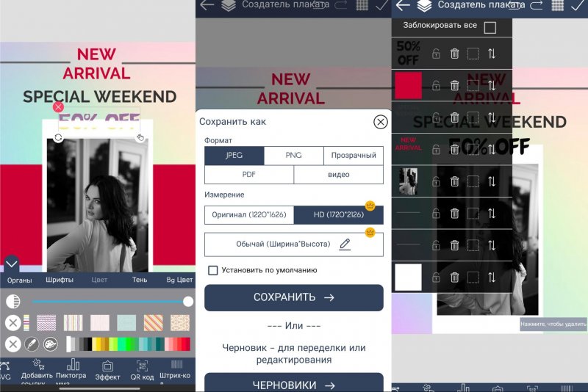
Task: Collapse the text editing panel with chevron
Action: coord(11,263)
